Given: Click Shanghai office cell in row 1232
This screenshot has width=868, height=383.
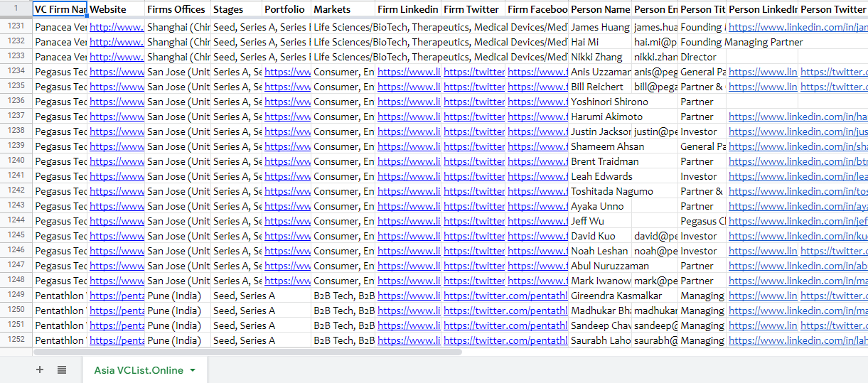Looking at the screenshot, I should click(x=178, y=42).
